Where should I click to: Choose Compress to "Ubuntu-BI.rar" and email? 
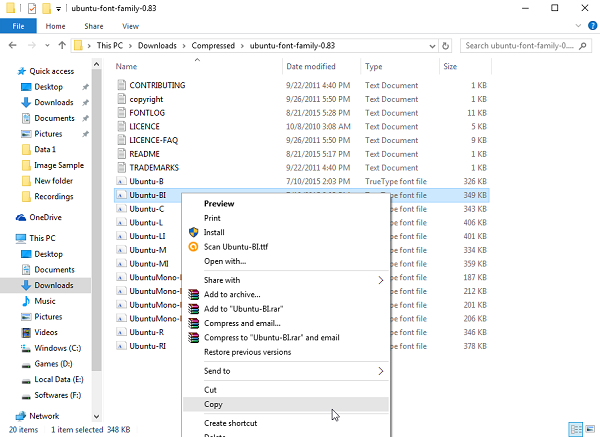pyautogui.click(x=286, y=338)
